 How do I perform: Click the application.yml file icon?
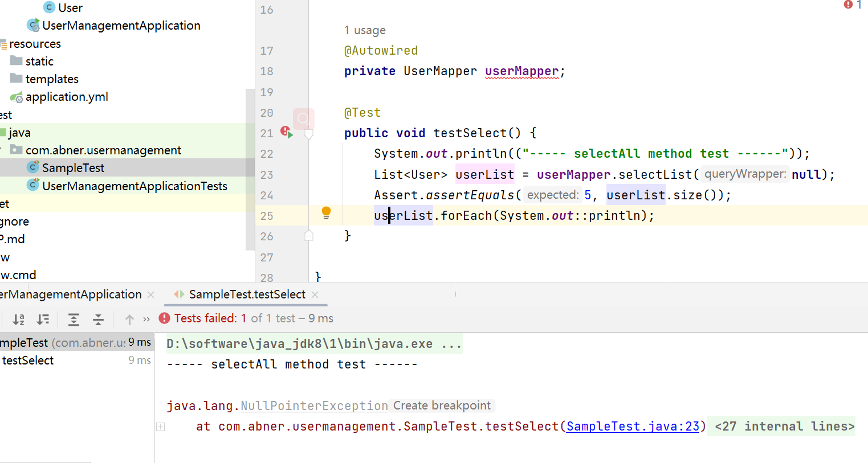pos(17,97)
